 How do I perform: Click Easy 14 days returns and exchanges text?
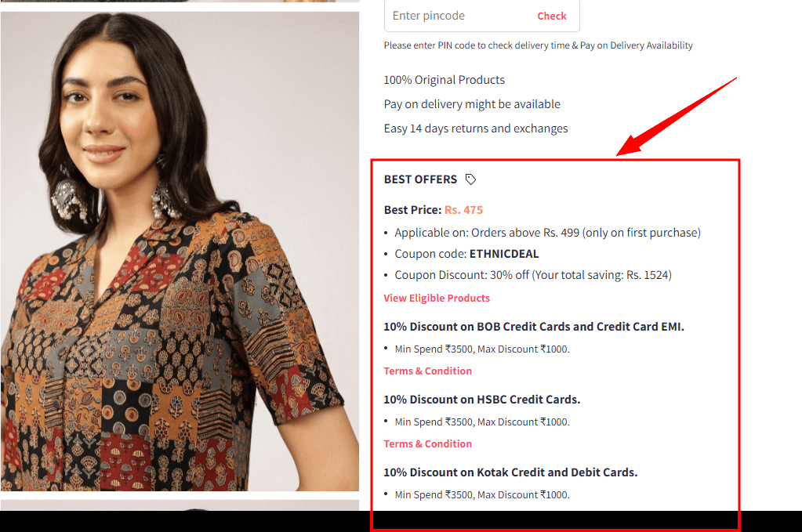tap(476, 128)
